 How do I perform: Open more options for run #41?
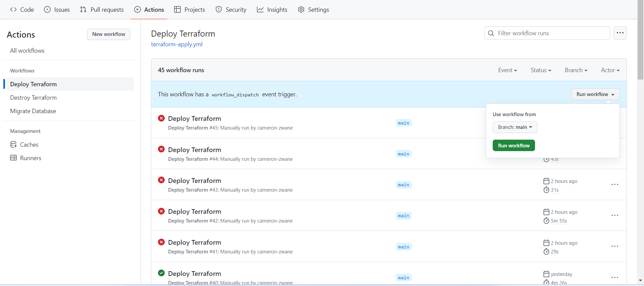(x=614, y=246)
